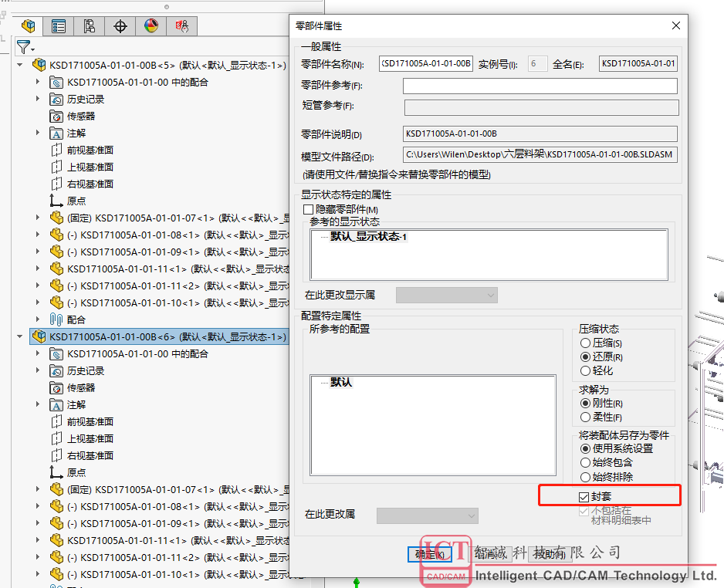Expand the (固定) KSD171005A-01-01-07<1> part
This screenshot has height=588, width=724.
point(38,218)
